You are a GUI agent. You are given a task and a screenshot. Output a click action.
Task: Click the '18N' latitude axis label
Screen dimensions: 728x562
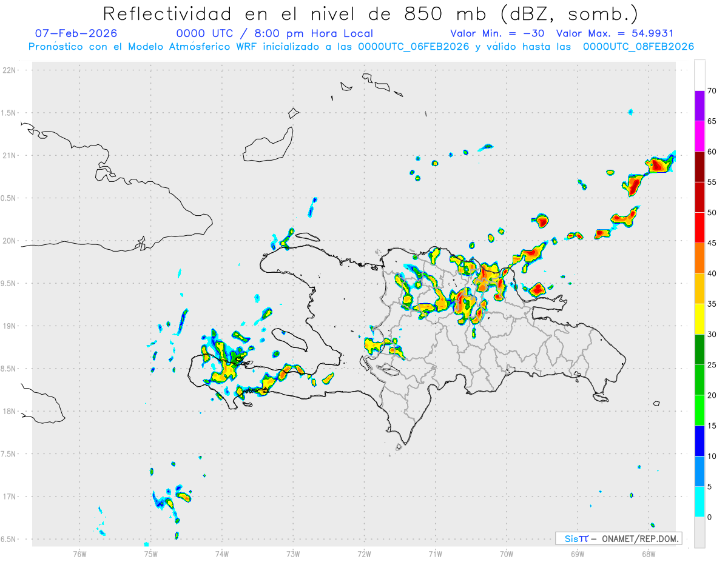point(10,412)
